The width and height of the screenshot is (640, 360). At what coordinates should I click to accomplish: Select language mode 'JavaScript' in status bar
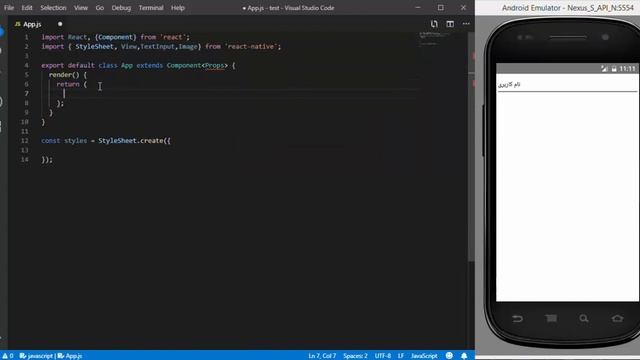click(x=424, y=356)
